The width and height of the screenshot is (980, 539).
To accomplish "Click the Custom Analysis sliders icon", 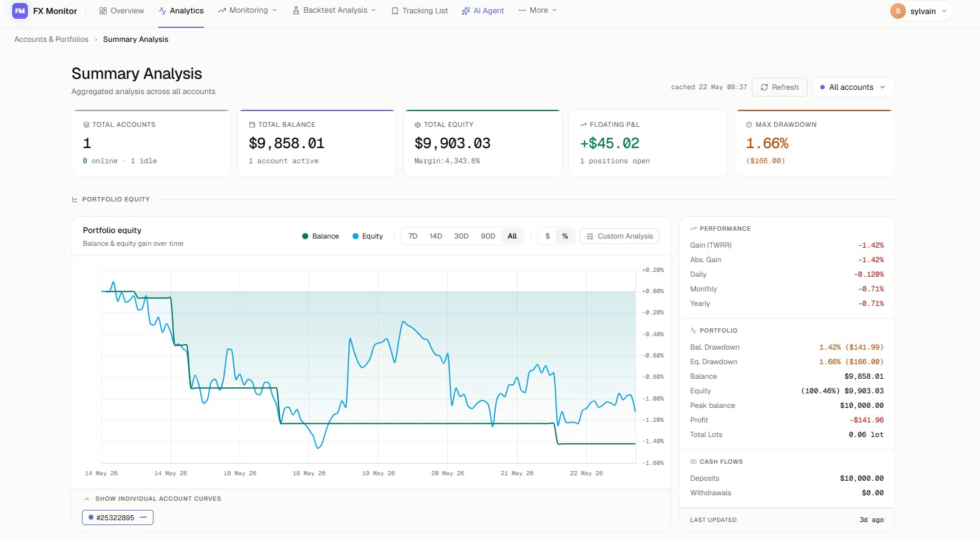I will click(x=590, y=236).
